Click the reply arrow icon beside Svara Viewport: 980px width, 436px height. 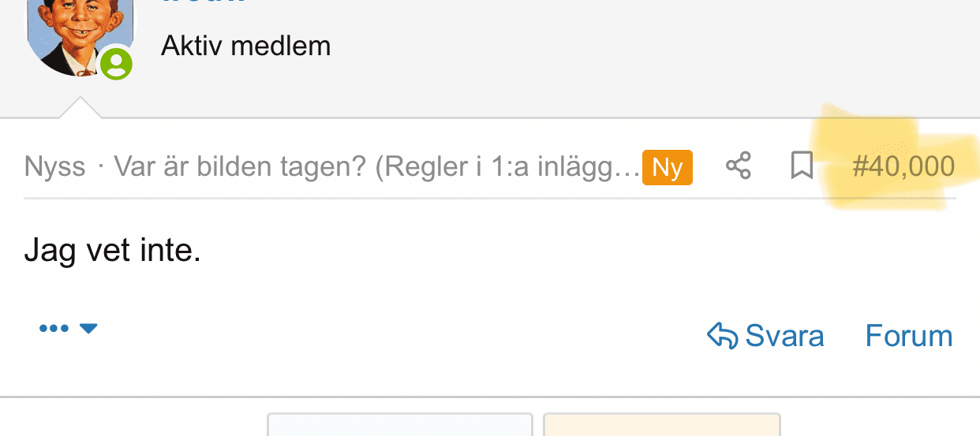click(722, 336)
